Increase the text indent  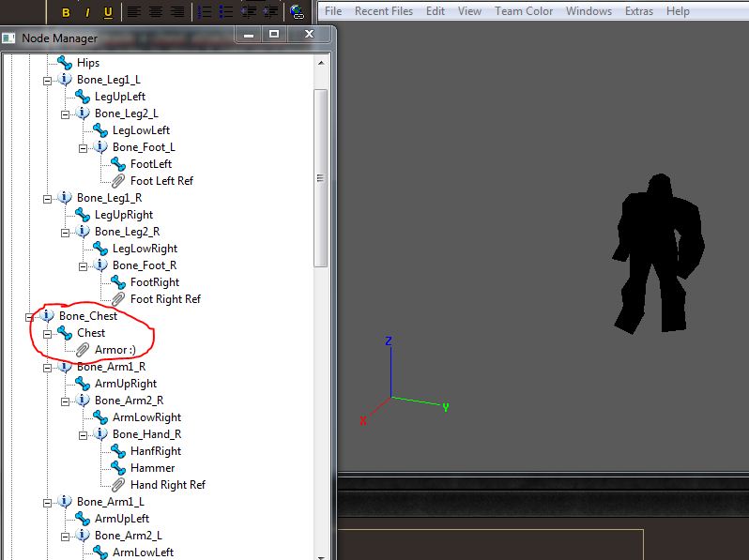pos(270,12)
